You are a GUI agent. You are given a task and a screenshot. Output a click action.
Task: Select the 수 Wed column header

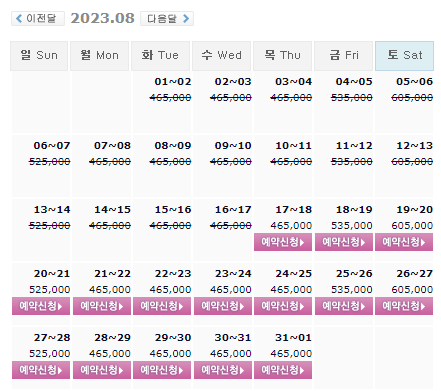(x=221, y=56)
